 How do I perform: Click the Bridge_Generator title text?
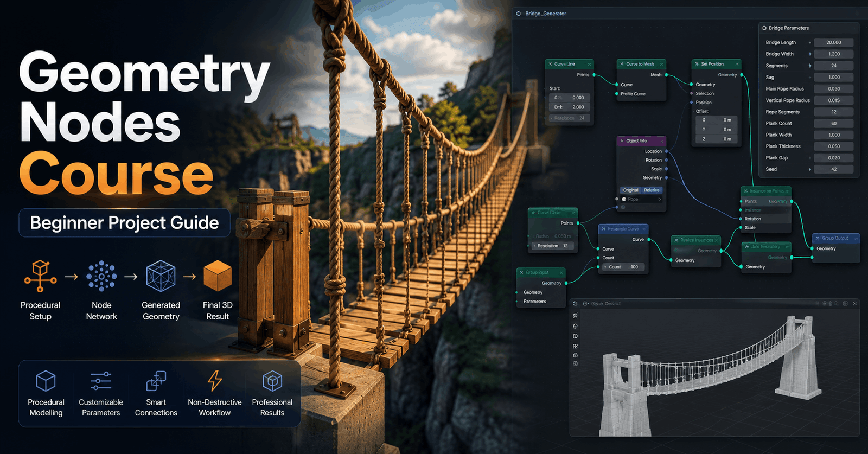tap(546, 14)
